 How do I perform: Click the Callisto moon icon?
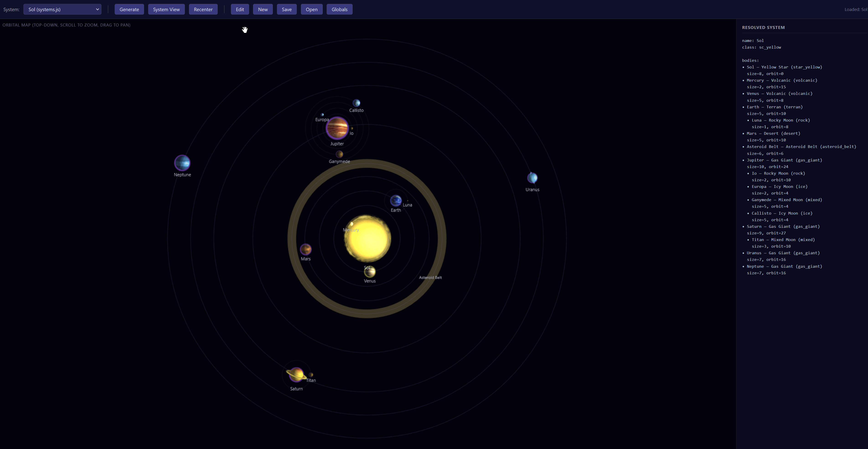click(356, 103)
